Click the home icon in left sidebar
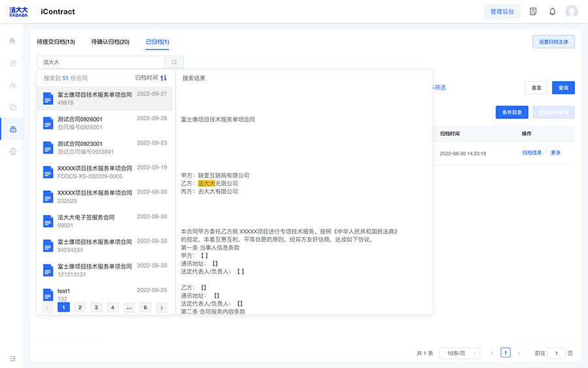The image size is (588, 368). (12, 41)
